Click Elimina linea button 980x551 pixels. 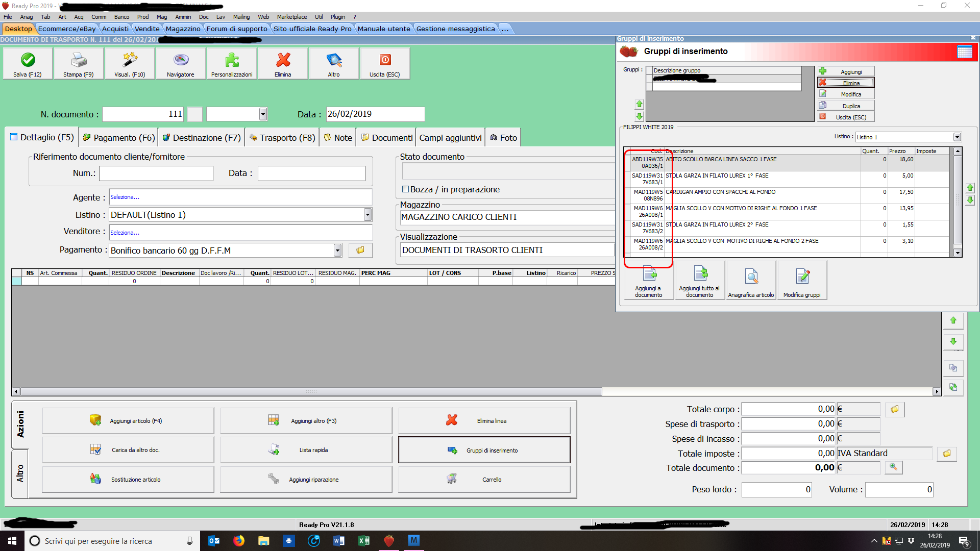tap(484, 421)
